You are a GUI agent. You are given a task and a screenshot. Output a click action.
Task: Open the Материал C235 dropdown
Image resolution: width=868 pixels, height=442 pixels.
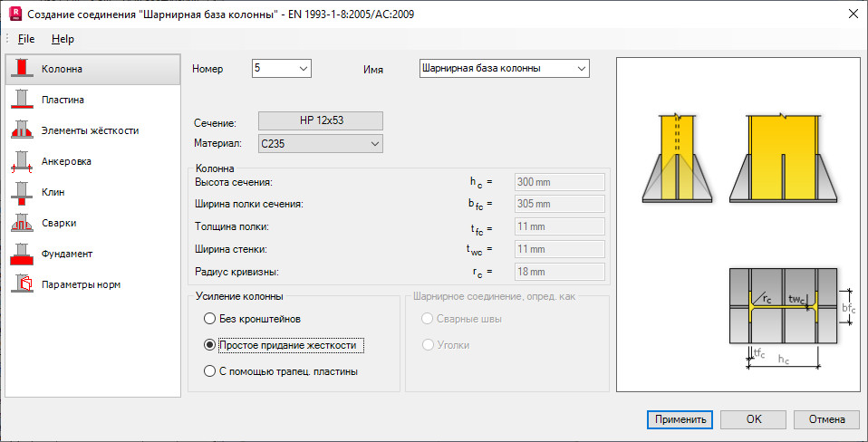pyautogui.click(x=321, y=144)
